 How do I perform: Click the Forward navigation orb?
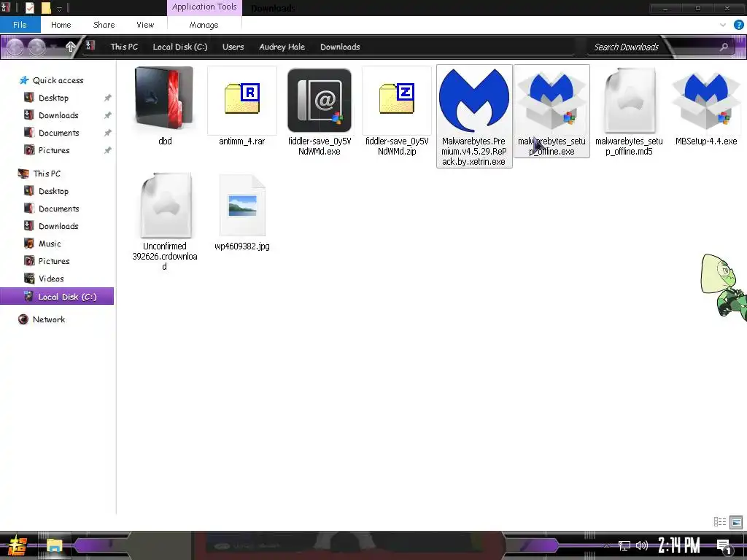point(36,47)
